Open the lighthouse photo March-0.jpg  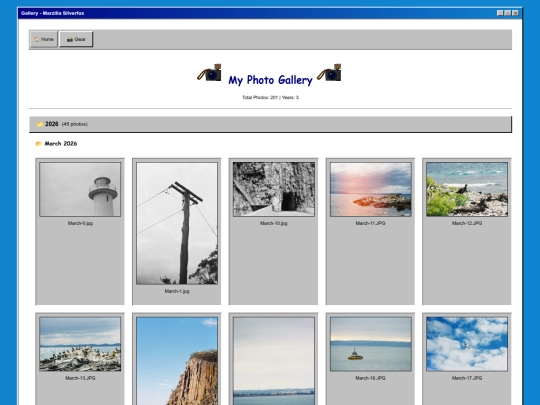tap(80, 189)
